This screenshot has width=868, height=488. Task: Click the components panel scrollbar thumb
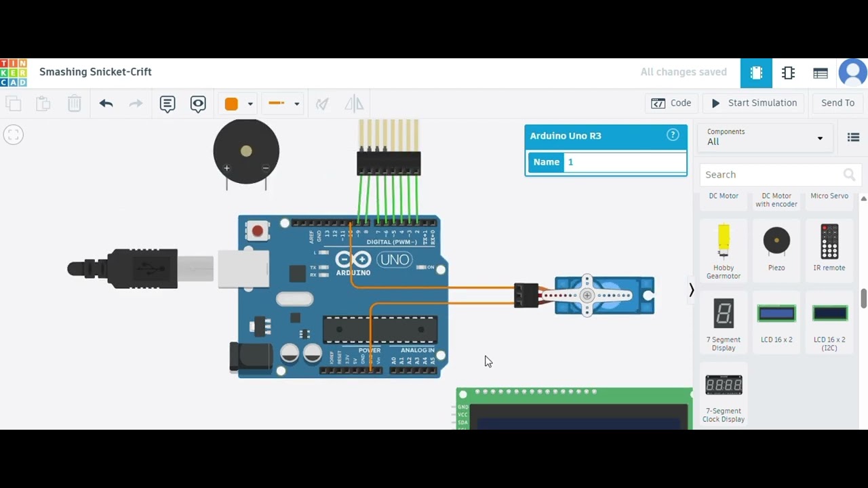click(x=864, y=298)
